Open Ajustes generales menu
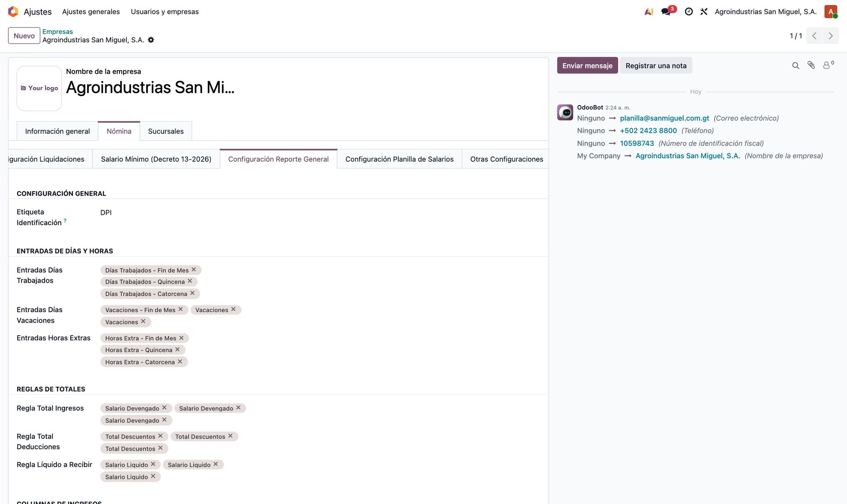 point(91,11)
